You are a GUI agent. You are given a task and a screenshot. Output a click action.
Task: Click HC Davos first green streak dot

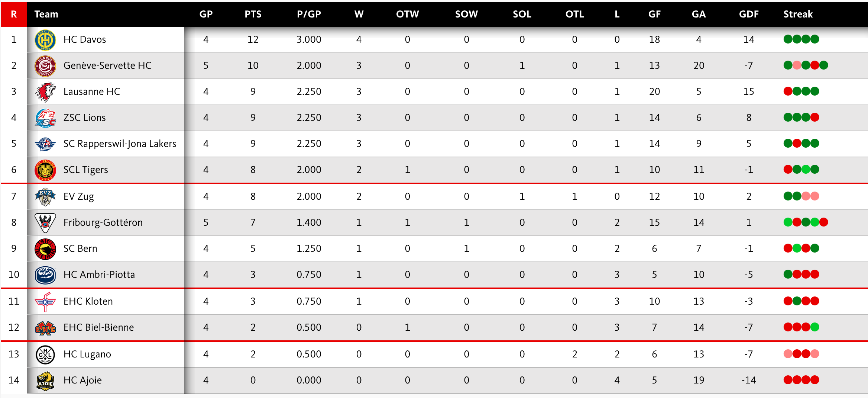(788, 39)
